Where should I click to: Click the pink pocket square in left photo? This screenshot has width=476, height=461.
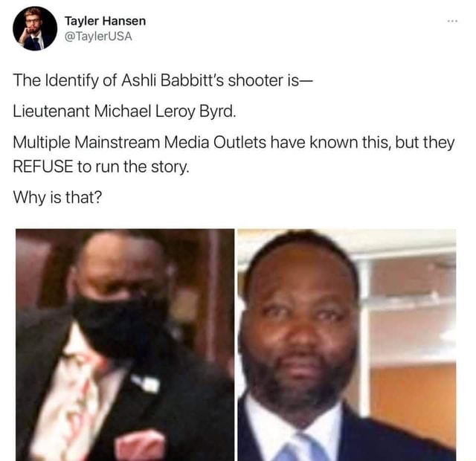pos(141,445)
